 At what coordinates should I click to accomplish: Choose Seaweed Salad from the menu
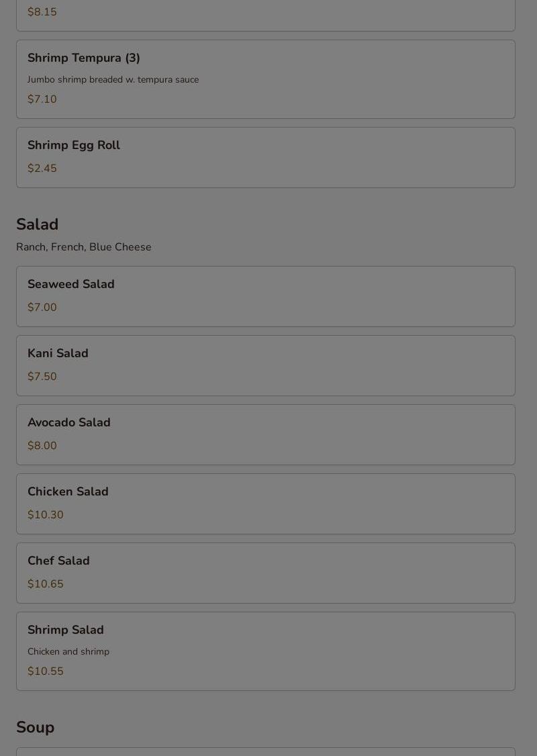pyautogui.click(x=71, y=285)
